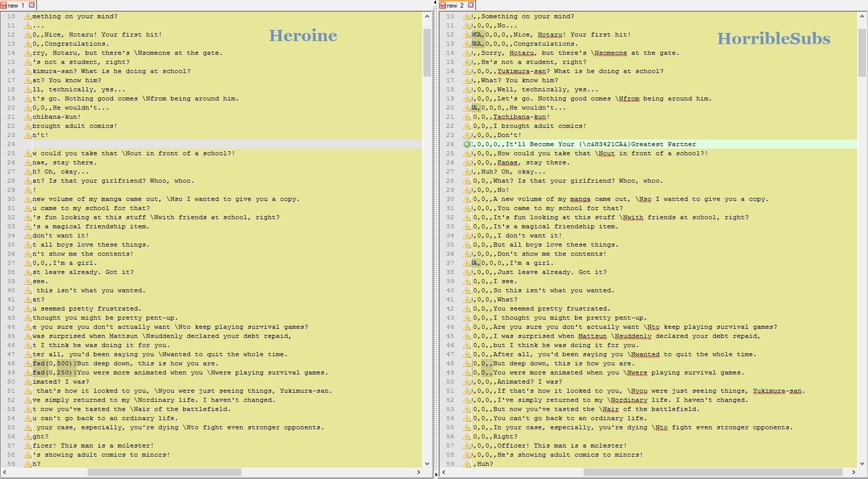Click scroll up arrow in left pane
Image resolution: width=868 pixels, height=479 pixels.
427,16
